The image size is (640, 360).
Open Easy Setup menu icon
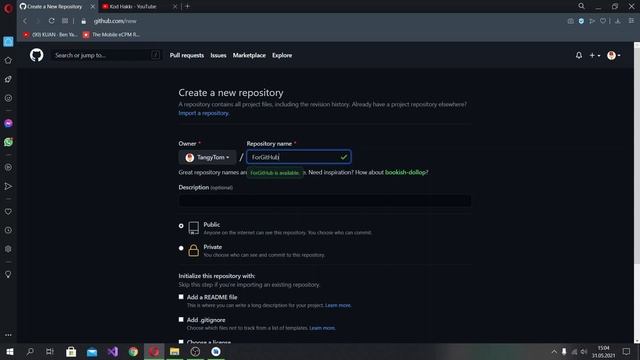[631, 21]
